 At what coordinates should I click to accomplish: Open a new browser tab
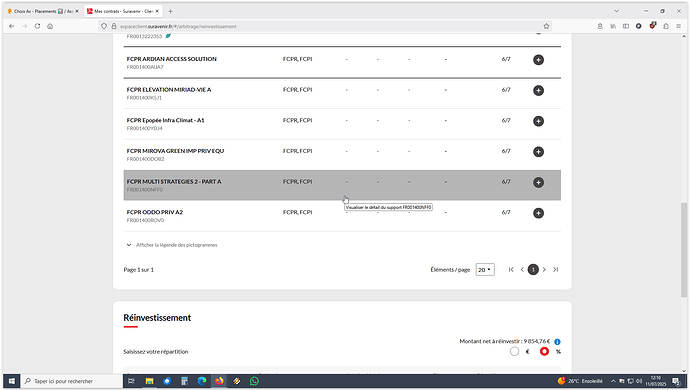click(170, 11)
